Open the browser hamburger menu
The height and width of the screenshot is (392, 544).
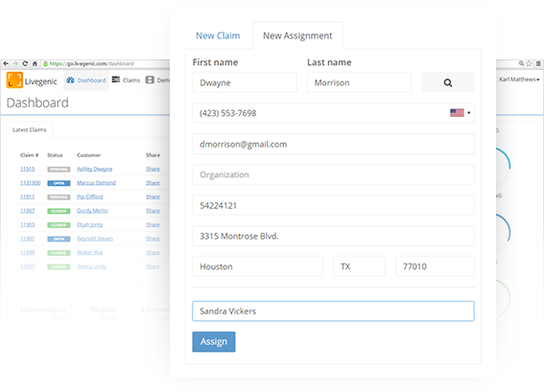[538, 63]
